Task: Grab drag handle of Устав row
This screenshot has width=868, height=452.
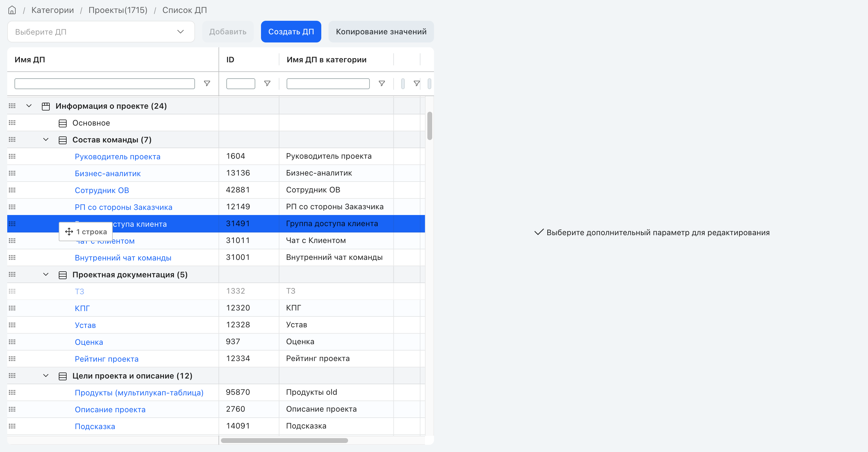Action: [x=12, y=325]
